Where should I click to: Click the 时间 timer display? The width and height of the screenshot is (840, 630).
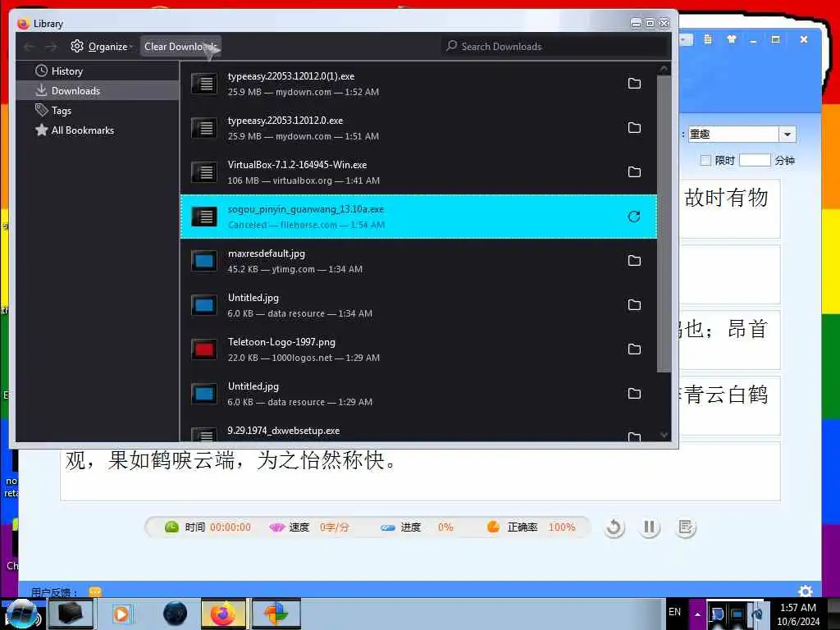(208, 527)
